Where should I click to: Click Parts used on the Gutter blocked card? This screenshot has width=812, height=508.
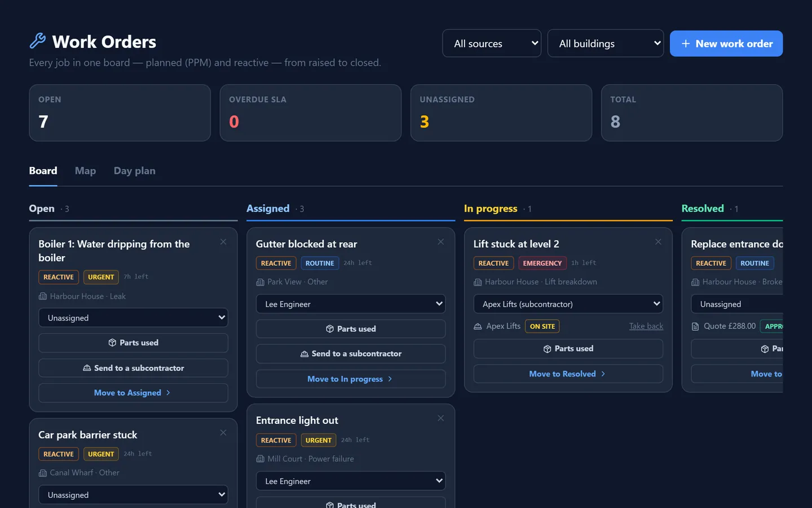pyautogui.click(x=351, y=329)
